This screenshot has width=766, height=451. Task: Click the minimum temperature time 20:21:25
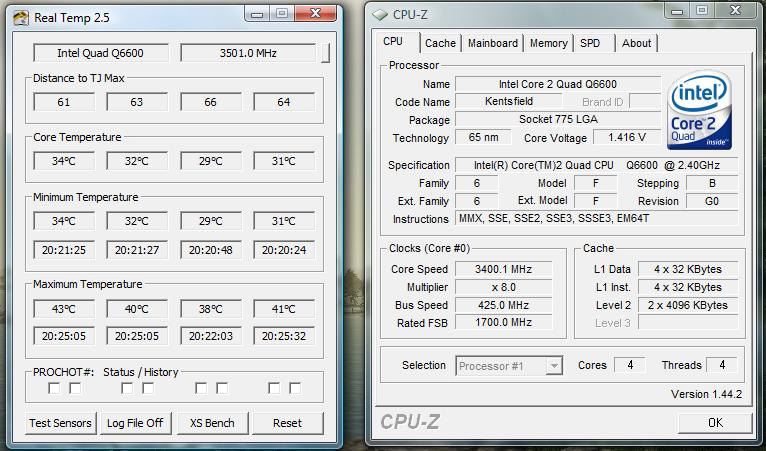[64, 250]
